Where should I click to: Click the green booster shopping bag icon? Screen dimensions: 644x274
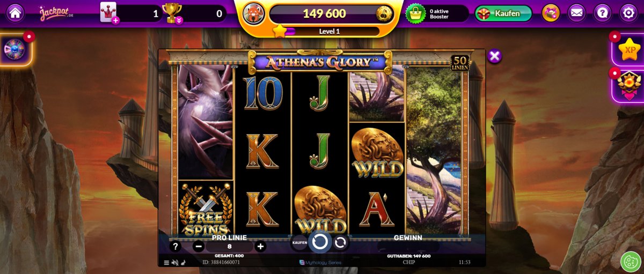415,13
